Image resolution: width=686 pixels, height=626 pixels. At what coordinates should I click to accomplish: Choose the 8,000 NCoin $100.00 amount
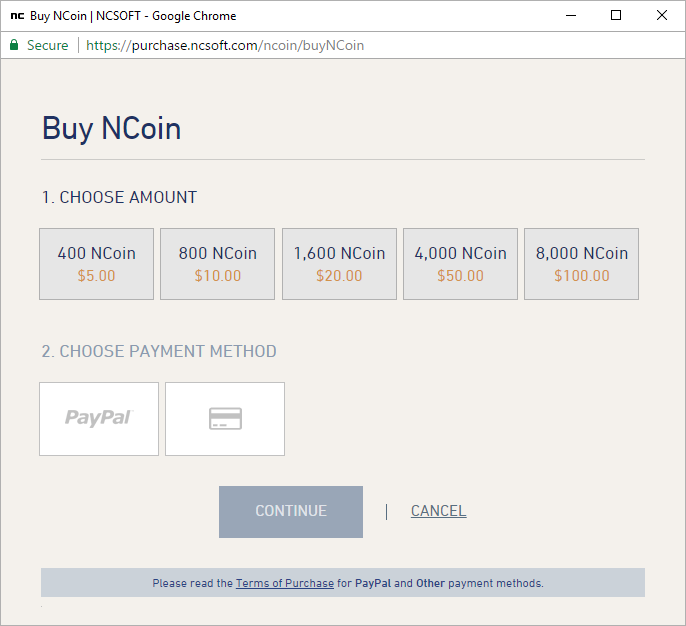pos(581,264)
